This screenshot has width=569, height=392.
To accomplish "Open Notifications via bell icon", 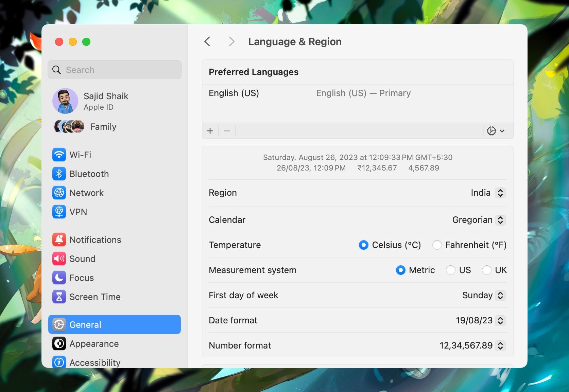I will pos(59,239).
